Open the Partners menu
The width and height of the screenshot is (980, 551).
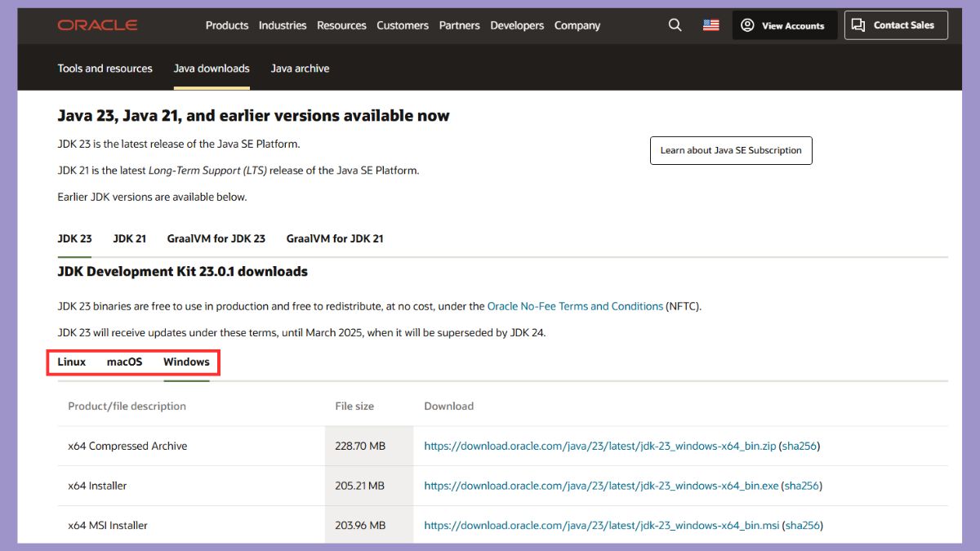click(x=460, y=25)
